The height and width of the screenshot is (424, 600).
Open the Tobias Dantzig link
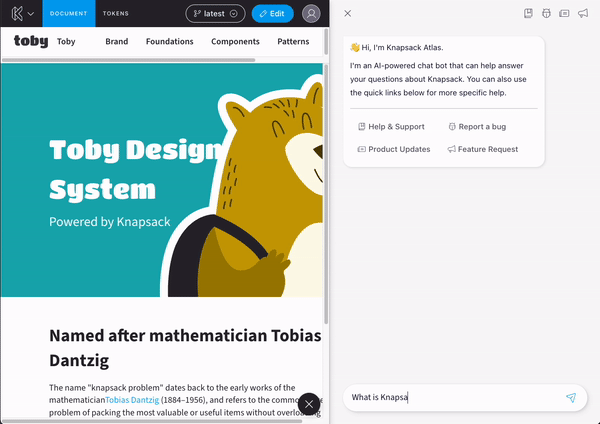coord(132,400)
